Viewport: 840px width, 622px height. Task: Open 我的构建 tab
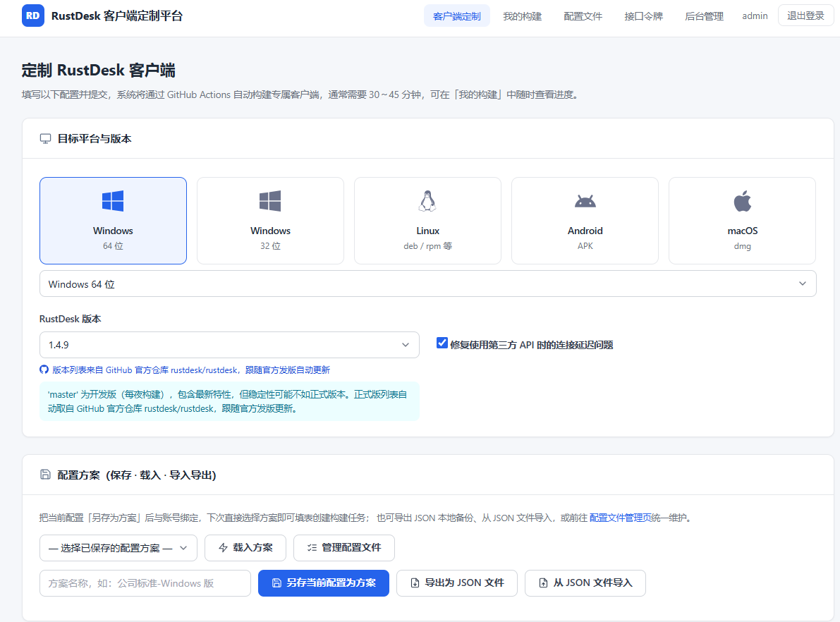523,16
